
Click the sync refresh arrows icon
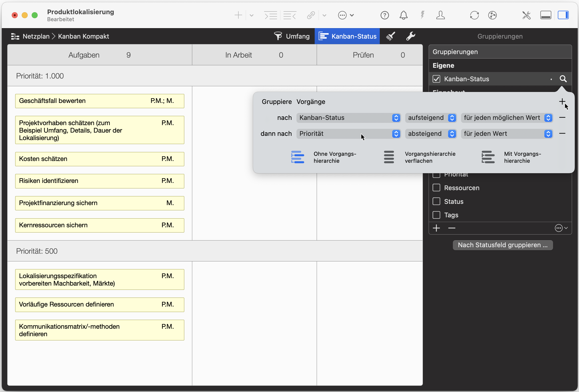(474, 15)
